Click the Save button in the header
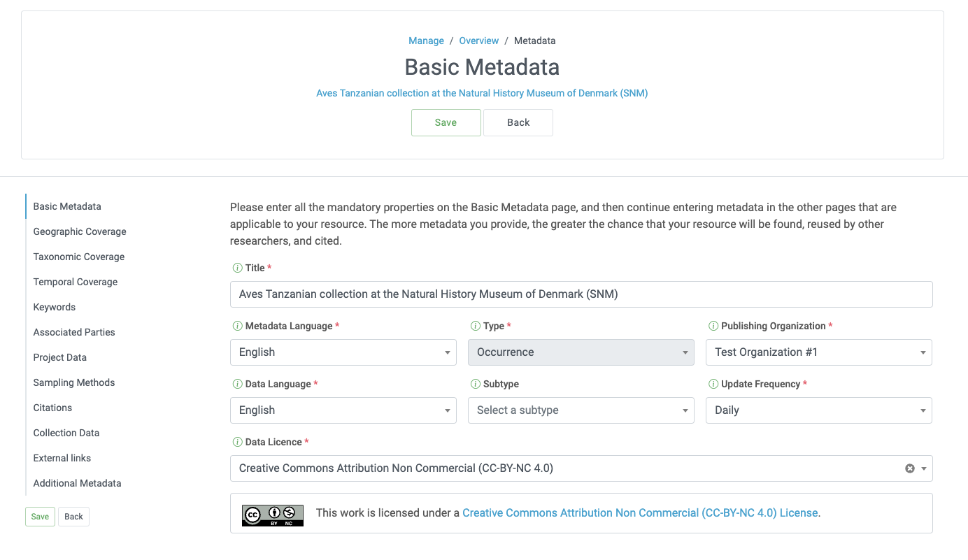968x560 pixels. tap(446, 122)
